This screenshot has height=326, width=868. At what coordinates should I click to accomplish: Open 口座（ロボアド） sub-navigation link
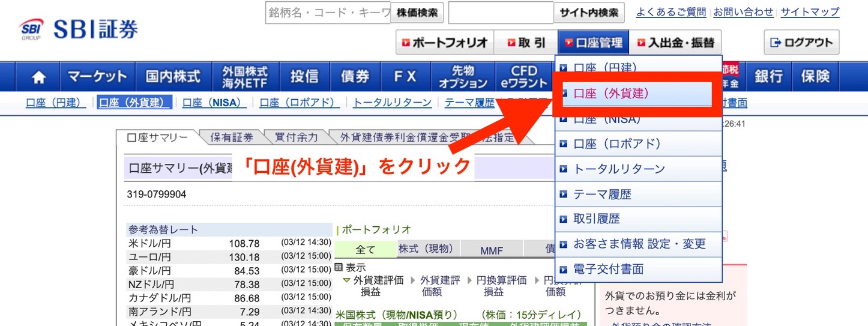click(x=300, y=103)
